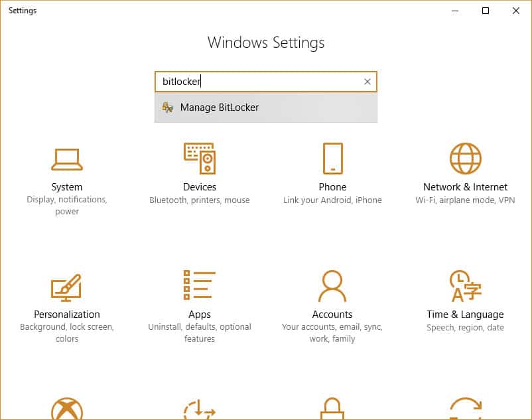This screenshot has height=420, width=532.
Task: Click 'Your accounts, email, sync' description
Action: 332,333
